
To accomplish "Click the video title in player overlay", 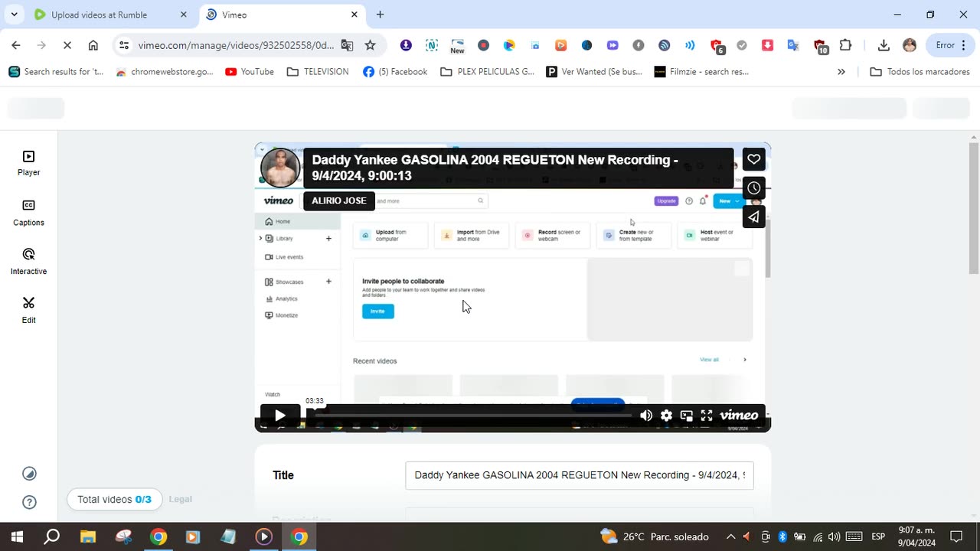I will (x=495, y=168).
